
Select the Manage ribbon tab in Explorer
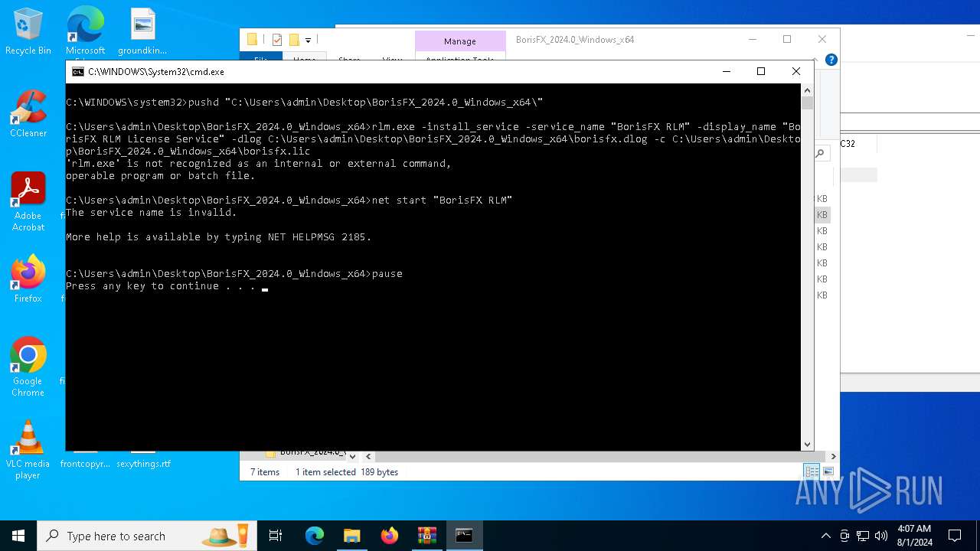pos(460,41)
